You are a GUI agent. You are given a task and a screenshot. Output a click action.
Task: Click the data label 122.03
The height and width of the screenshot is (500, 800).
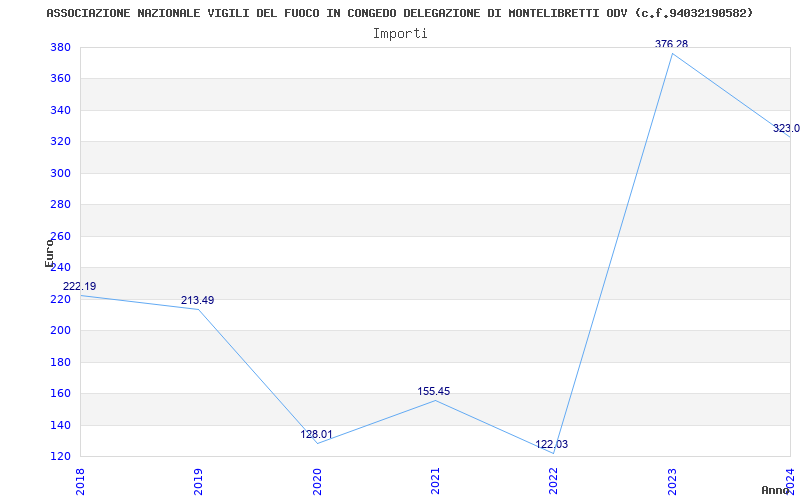pyautogui.click(x=552, y=444)
